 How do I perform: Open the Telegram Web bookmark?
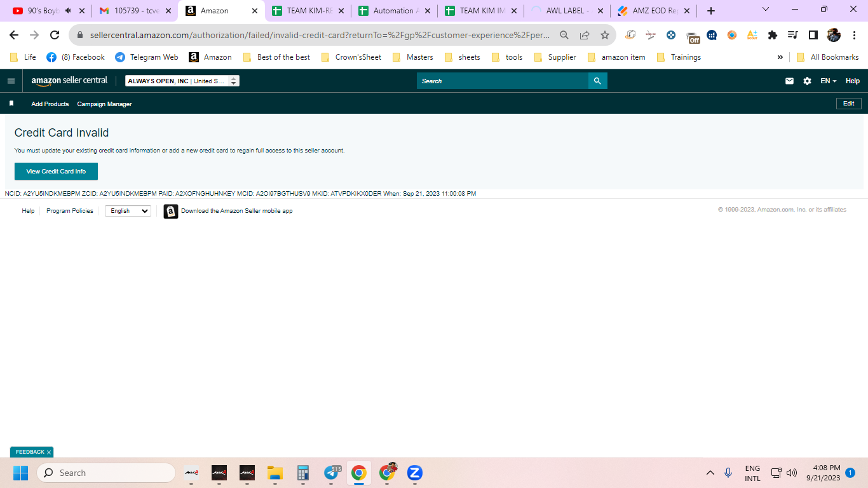tap(147, 57)
